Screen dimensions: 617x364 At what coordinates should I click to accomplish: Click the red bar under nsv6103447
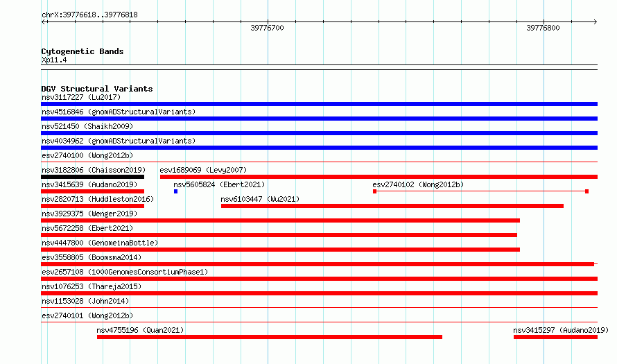click(392, 206)
